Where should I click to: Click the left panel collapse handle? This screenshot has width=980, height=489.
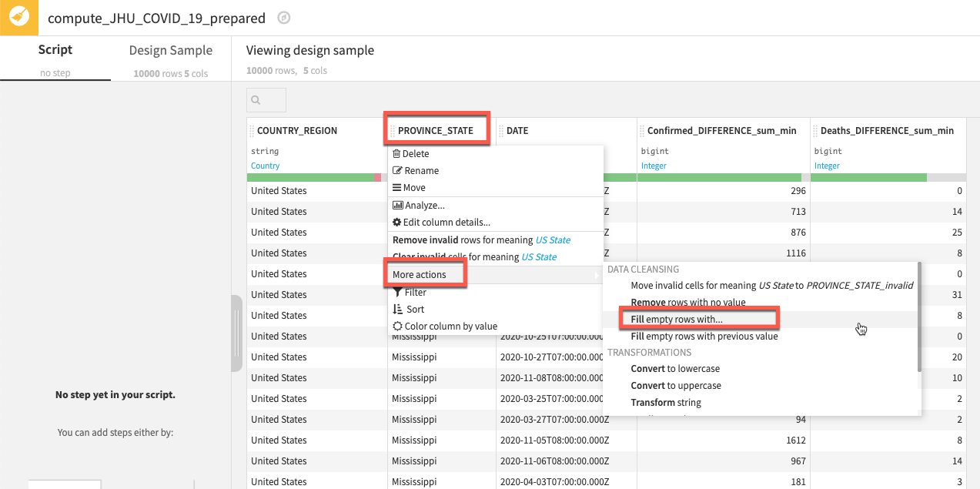(237, 333)
